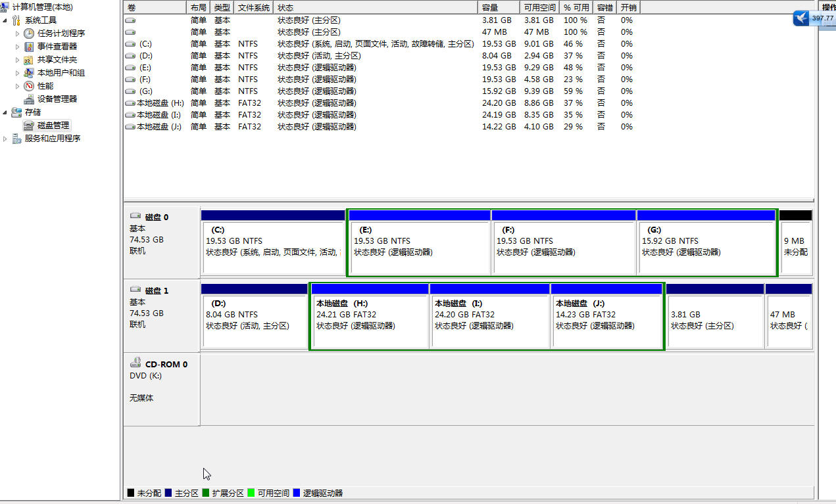The image size is (836, 504).
Task: Collapse the Storage tree node
Action: tap(6, 112)
